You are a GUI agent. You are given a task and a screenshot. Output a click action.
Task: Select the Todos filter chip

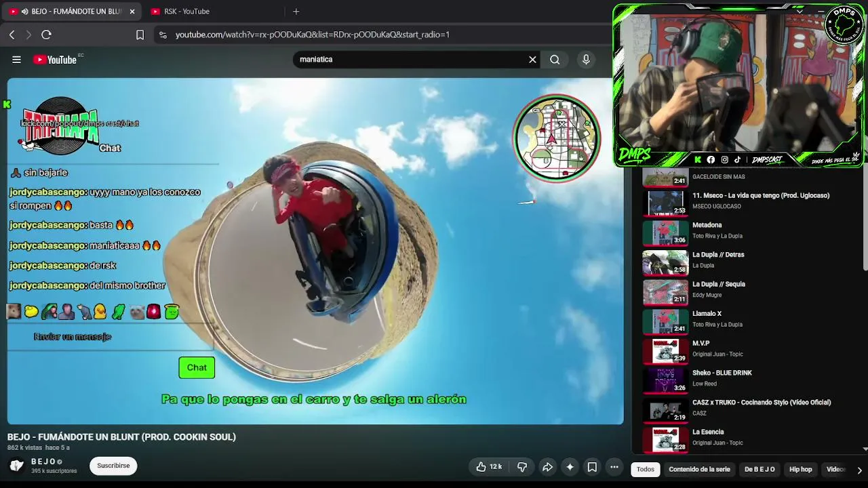tap(646, 469)
